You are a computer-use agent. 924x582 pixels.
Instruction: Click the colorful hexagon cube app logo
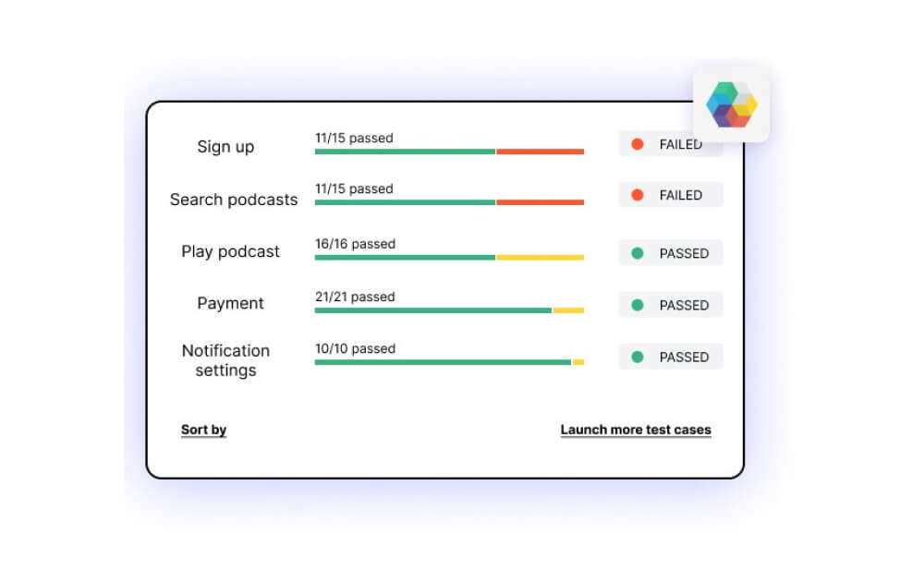[x=731, y=104]
